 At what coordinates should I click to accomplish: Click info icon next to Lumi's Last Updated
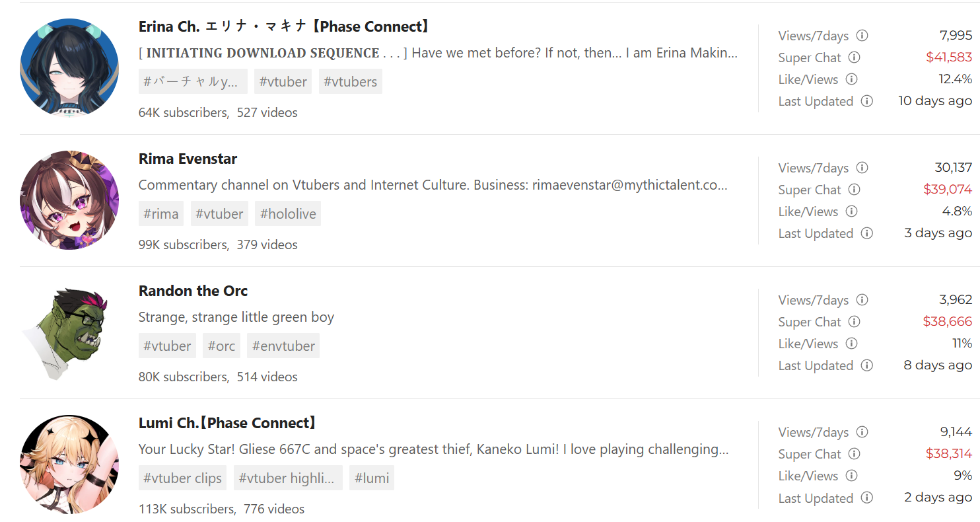(x=867, y=498)
